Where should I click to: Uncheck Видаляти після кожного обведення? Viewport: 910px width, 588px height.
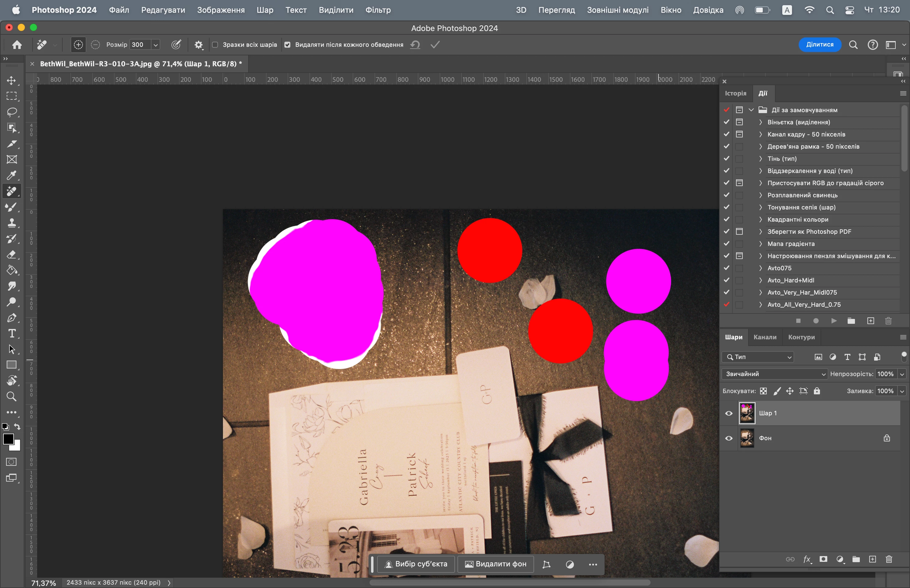[287, 45]
